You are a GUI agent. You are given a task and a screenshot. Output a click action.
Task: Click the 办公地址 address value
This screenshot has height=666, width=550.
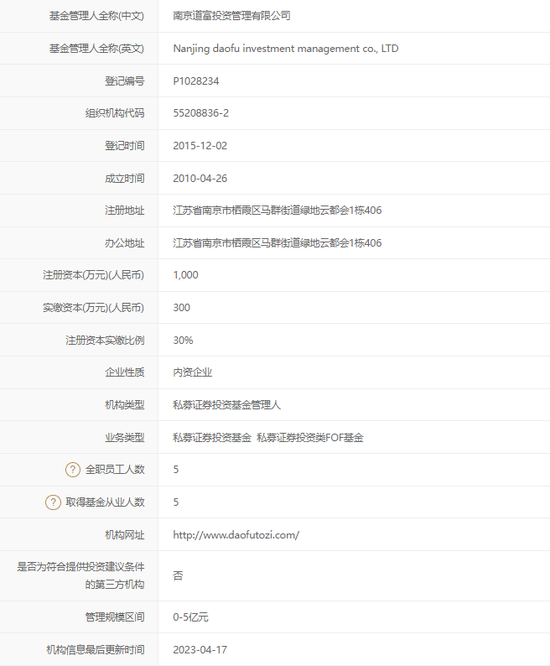click(277, 243)
